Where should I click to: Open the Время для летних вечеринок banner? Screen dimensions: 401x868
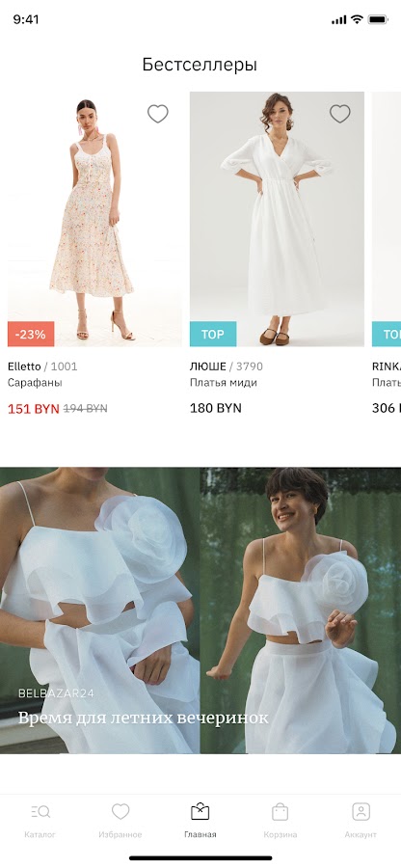pyautogui.click(x=200, y=610)
